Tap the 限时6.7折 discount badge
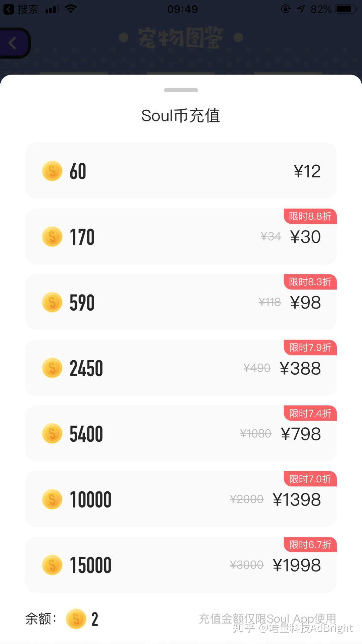Screen dimensions: 362x644 tap(310, 545)
